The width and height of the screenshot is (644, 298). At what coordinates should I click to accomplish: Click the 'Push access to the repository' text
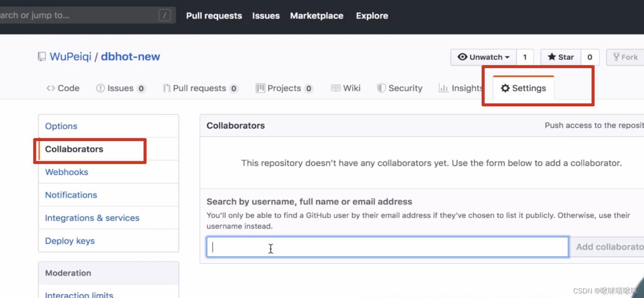[x=594, y=126]
